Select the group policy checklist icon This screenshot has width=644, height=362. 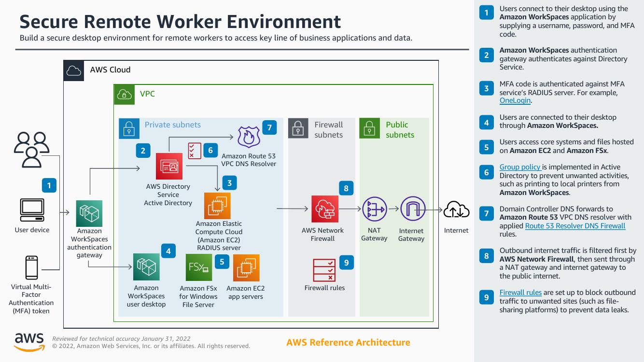click(195, 151)
